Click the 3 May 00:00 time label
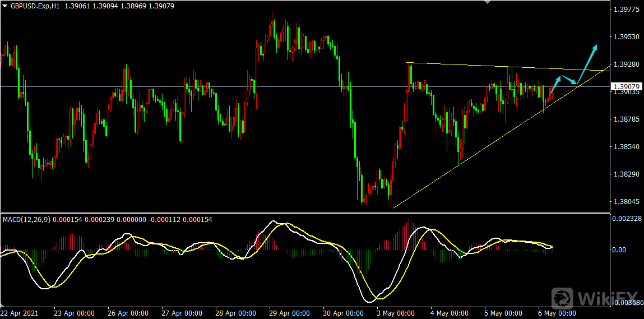The height and width of the screenshot is (319, 644). 396,313
